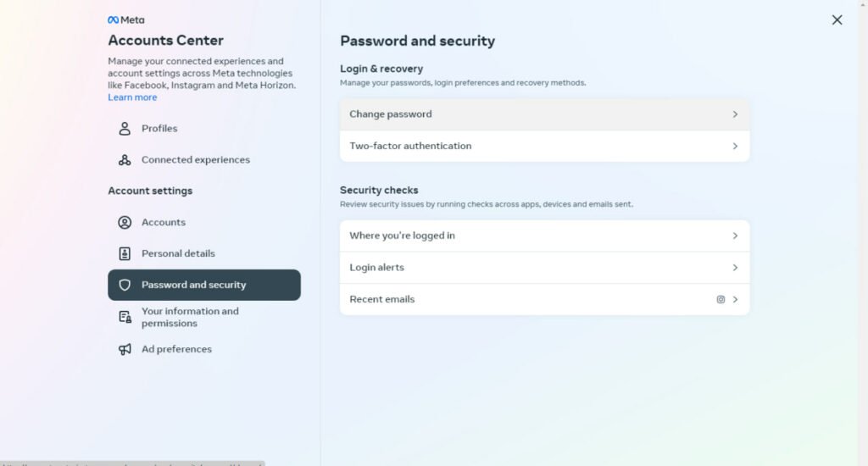Click the Connected experiences icon
The width and height of the screenshot is (868, 466).
[x=125, y=160]
